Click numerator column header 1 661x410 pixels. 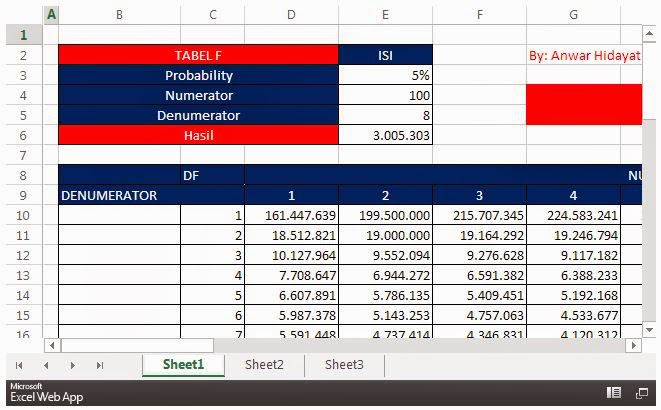pyautogui.click(x=291, y=196)
